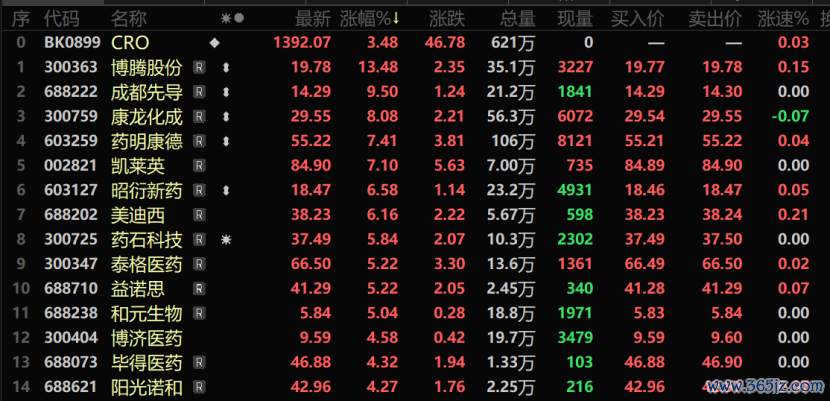Toggle sort on 涨幅% column arrow
Viewport: 830px width, 401px height.
pyautogui.click(x=395, y=19)
